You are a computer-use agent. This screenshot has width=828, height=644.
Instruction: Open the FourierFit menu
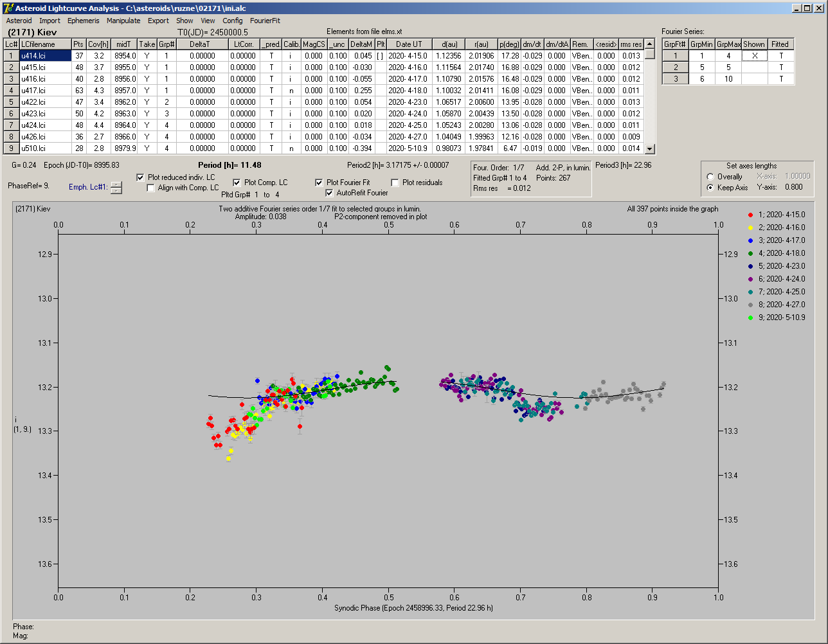click(265, 21)
